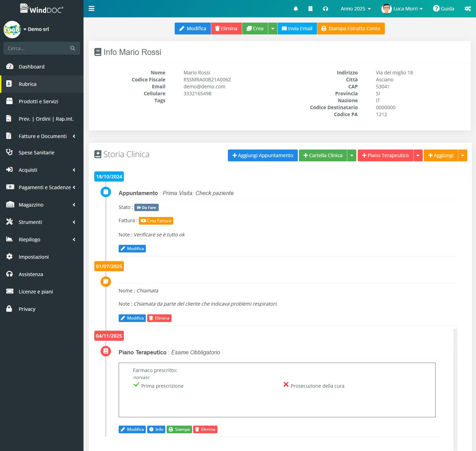476x451 pixels.
Task: Go to Dashboard in the sidebar
Action: 32,67
